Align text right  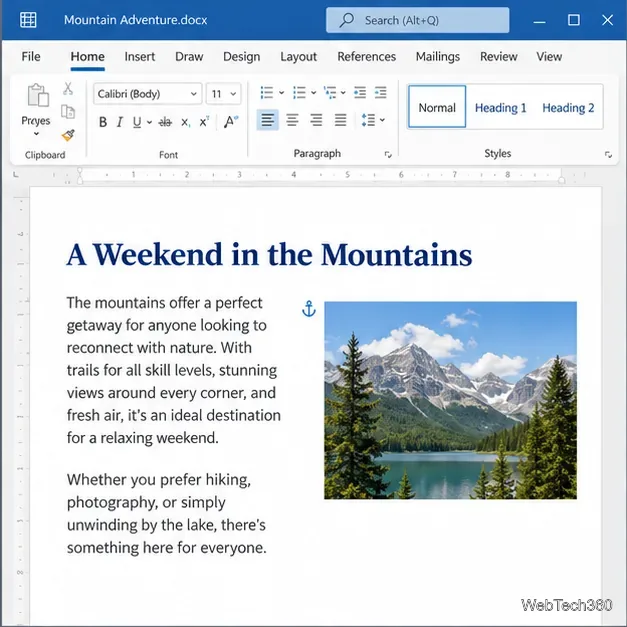[x=316, y=120]
